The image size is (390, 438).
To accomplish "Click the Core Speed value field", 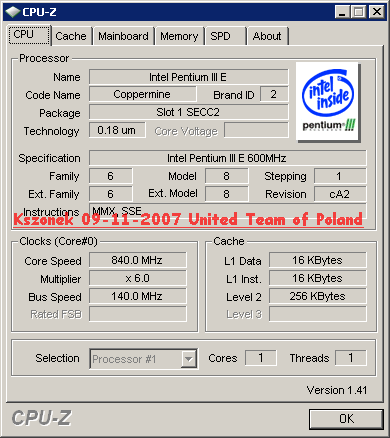I will (x=138, y=260).
